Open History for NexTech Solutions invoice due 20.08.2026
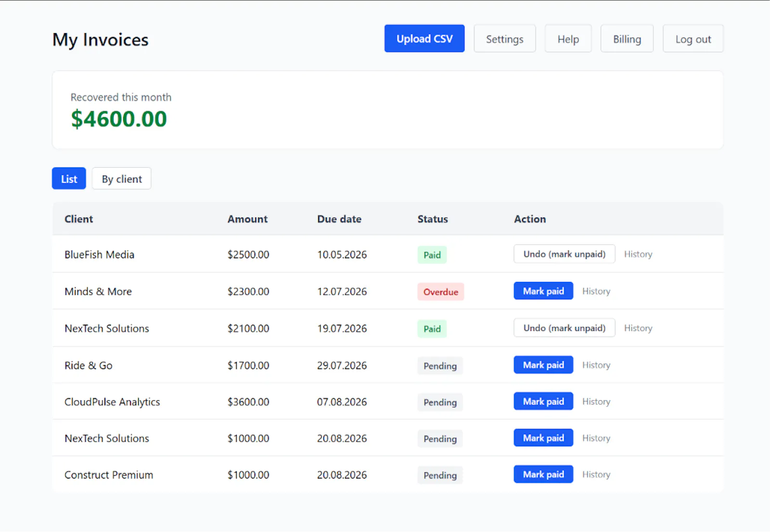 (x=596, y=438)
